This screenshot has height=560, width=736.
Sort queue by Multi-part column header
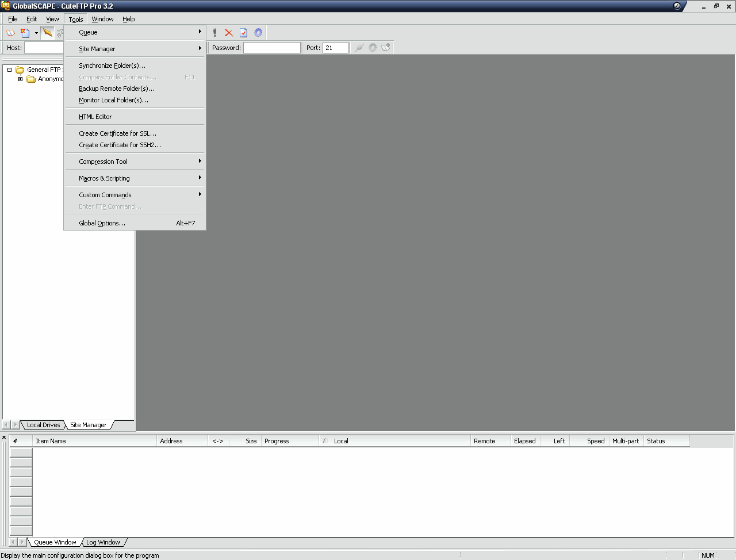pos(626,441)
